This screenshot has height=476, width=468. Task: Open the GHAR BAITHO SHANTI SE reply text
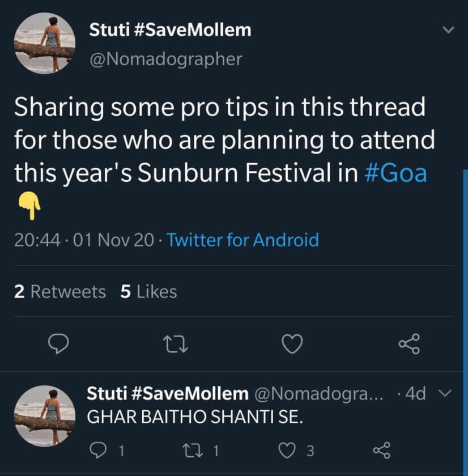[x=195, y=418]
